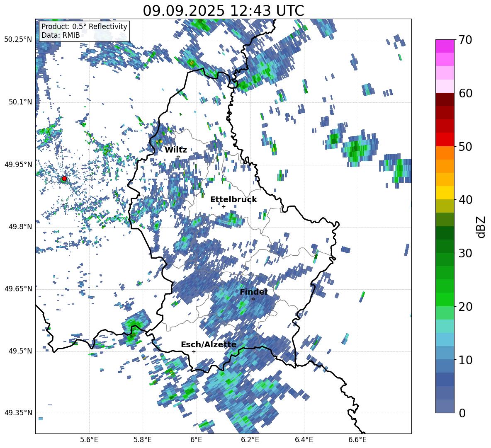Image resolution: width=491 pixels, height=448 pixels.
Task: Click the 60 label on colorbar
Action: click(x=465, y=93)
